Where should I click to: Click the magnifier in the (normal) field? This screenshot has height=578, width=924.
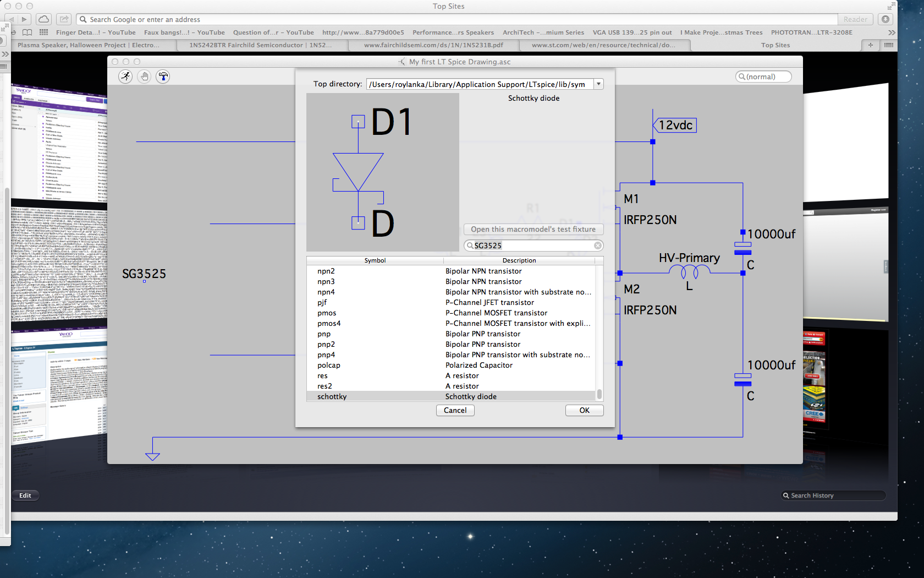pyautogui.click(x=742, y=77)
